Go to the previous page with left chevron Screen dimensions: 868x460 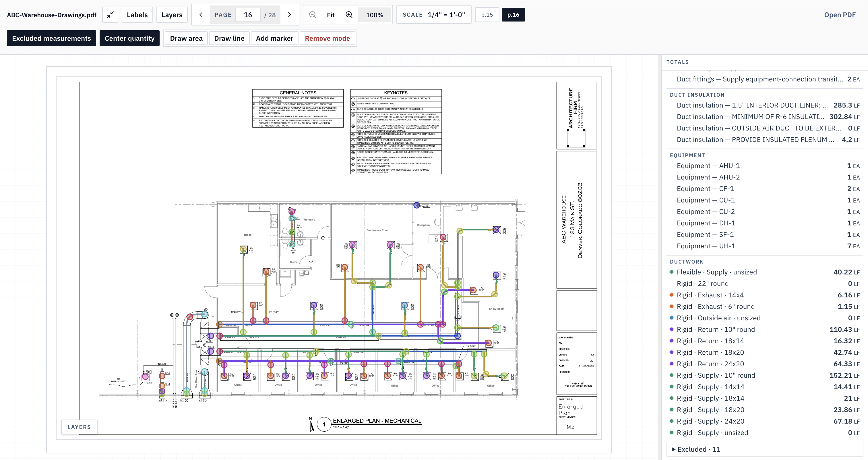[201, 15]
